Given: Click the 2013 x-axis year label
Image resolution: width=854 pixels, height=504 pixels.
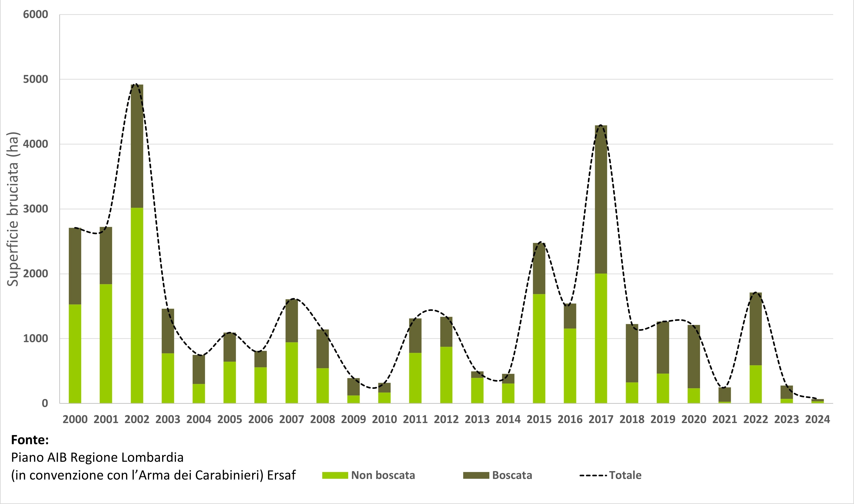Looking at the screenshot, I should (x=477, y=420).
